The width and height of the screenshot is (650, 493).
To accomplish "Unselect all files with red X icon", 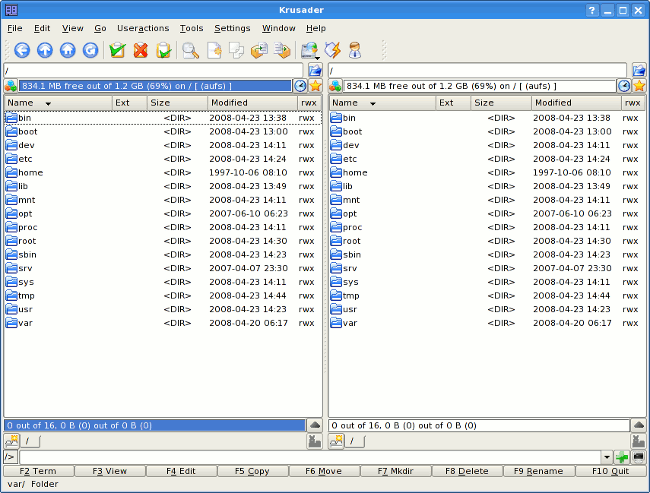I will 141,50.
